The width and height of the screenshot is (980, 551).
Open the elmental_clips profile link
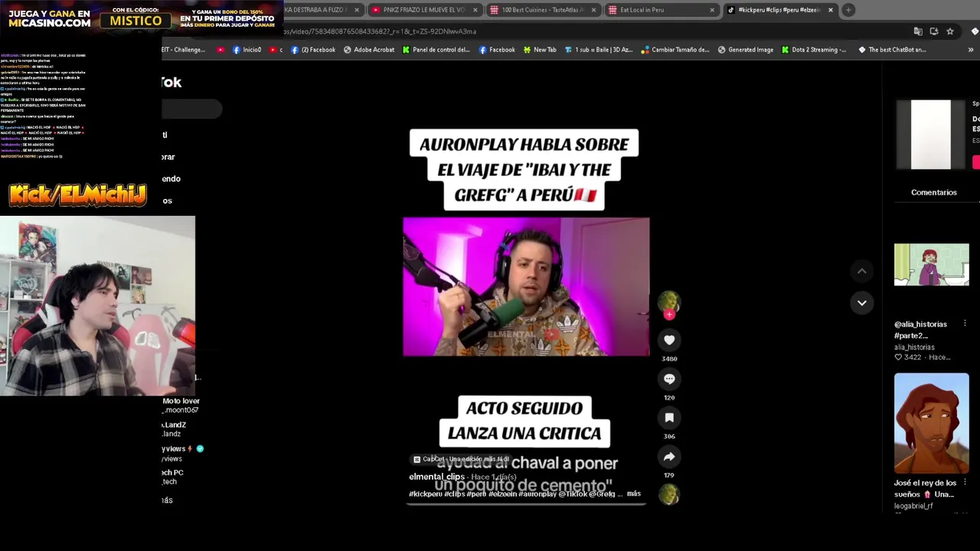pos(436,477)
